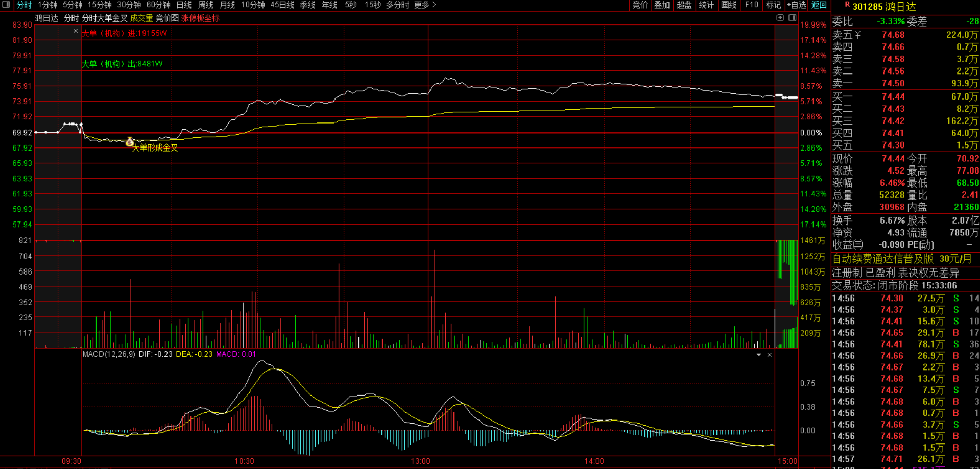Click the 返回 return button
Viewport: 980px width, 469px height.
(819, 5)
